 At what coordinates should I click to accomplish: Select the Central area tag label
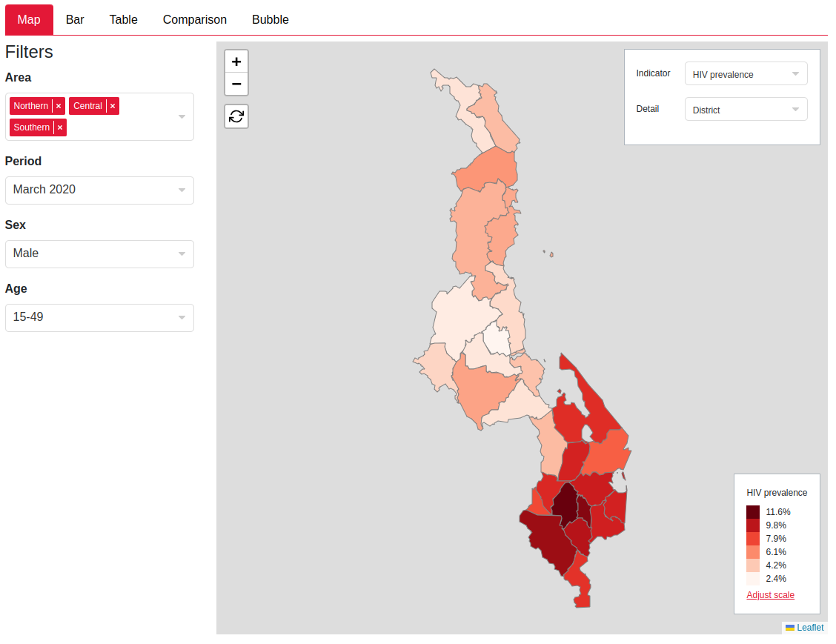pyautogui.click(x=87, y=106)
